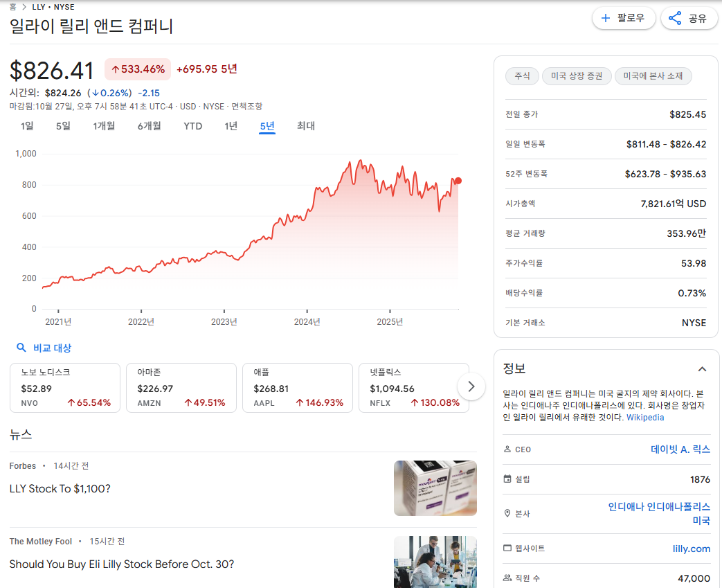Click the breadcrumb chevron after 홈
The width and height of the screenshot is (722, 588).
pos(24,7)
